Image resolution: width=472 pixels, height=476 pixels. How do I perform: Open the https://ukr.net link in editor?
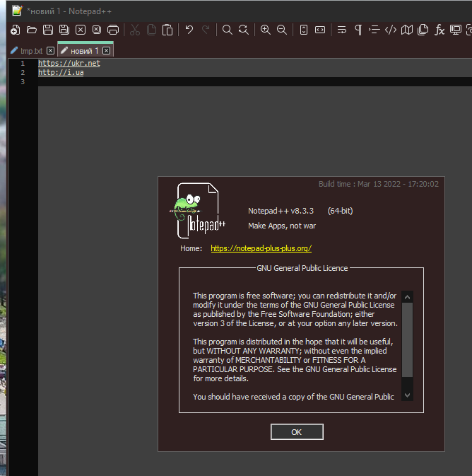(x=69, y=63)
